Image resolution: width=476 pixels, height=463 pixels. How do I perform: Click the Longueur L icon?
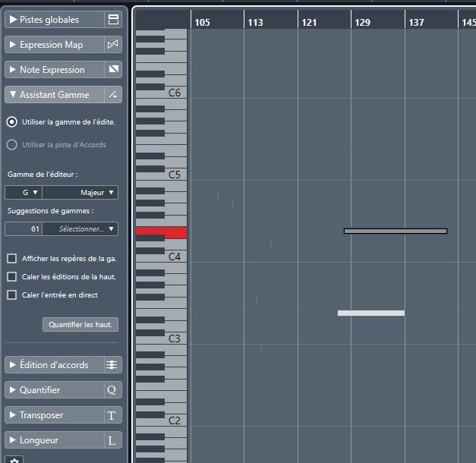pos(112,440)
